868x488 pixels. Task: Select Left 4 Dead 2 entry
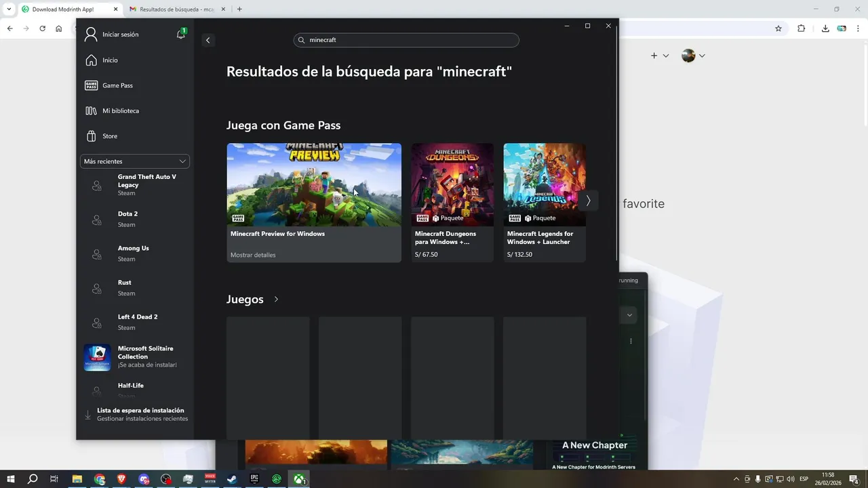click(x=135, y=322)
